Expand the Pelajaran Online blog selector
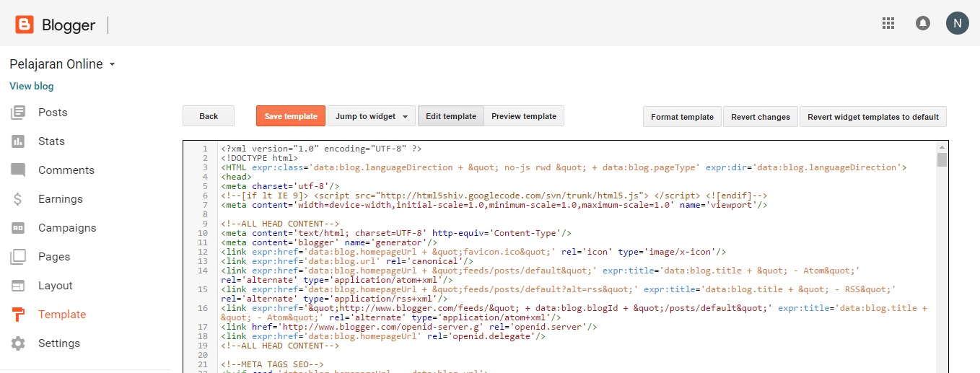Image resolution: width=980 pixels, height=373 pixels. pos(62,64)
